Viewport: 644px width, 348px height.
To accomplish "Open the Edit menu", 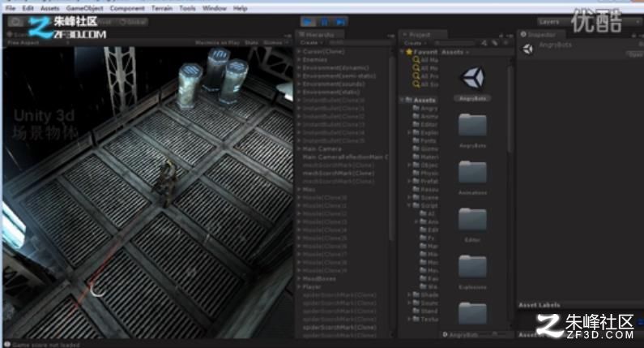I will tap(28, 8).
